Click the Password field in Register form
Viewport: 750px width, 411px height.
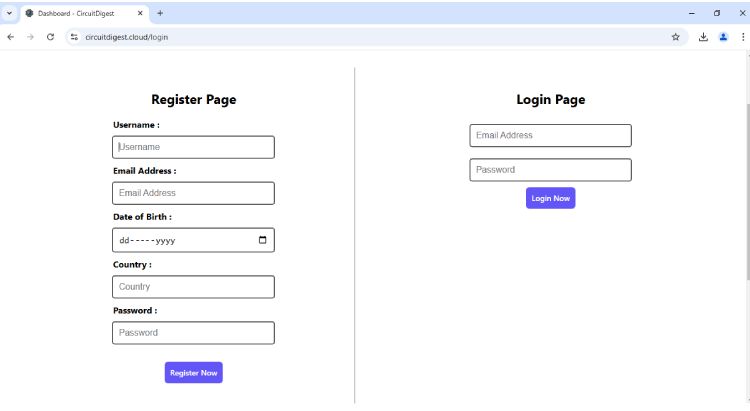(x=193, y=333)
